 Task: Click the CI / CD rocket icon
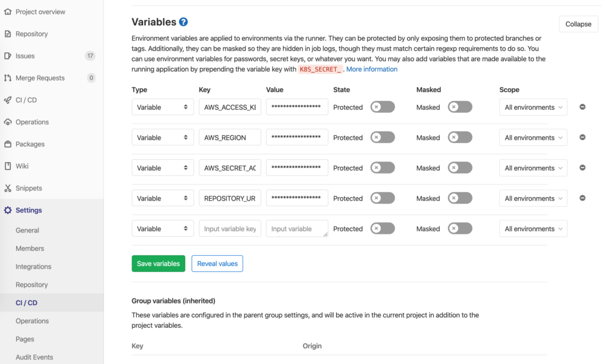8,100
